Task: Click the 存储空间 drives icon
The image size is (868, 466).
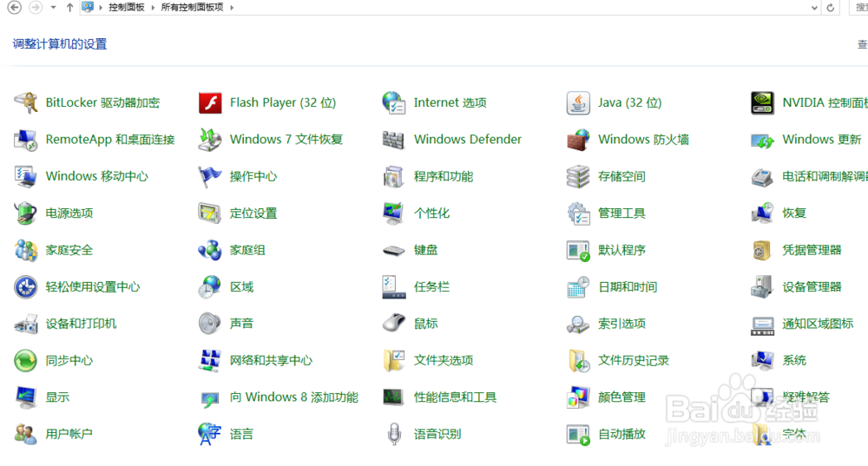Action: coord(578,176)
